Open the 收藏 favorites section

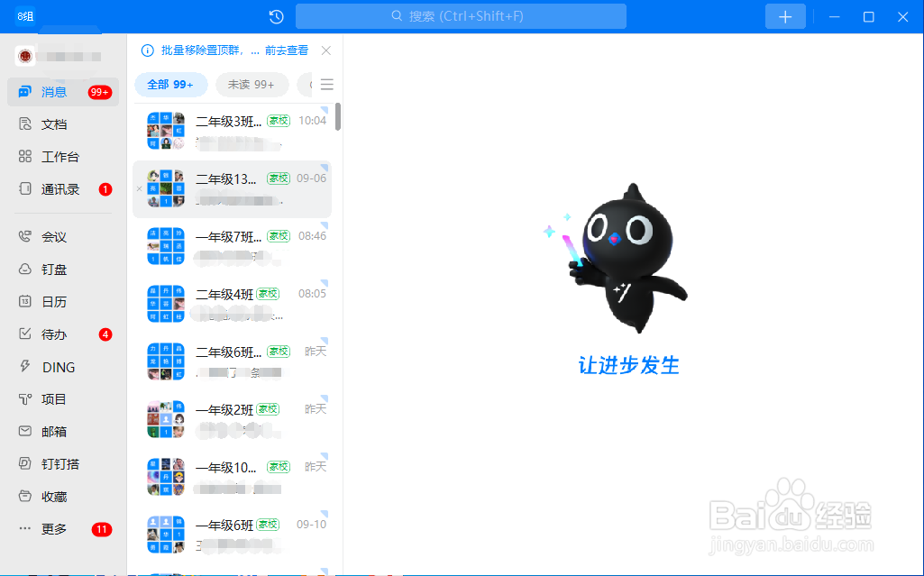point(63,497)
